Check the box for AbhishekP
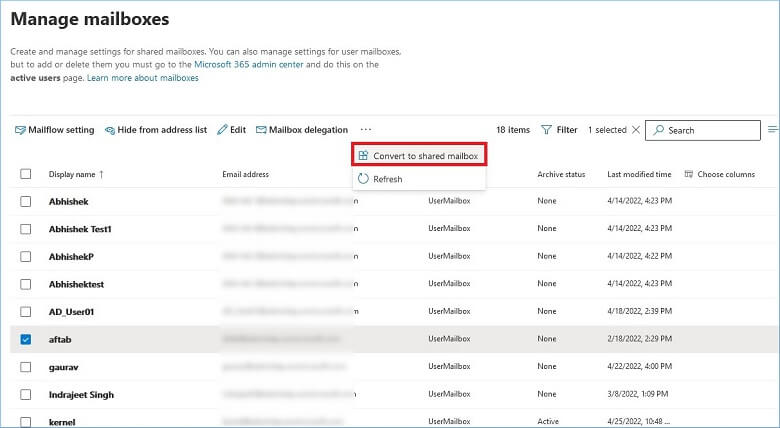Image resolution: width=780 pixels, height=428 pixels. click(25, 256)
